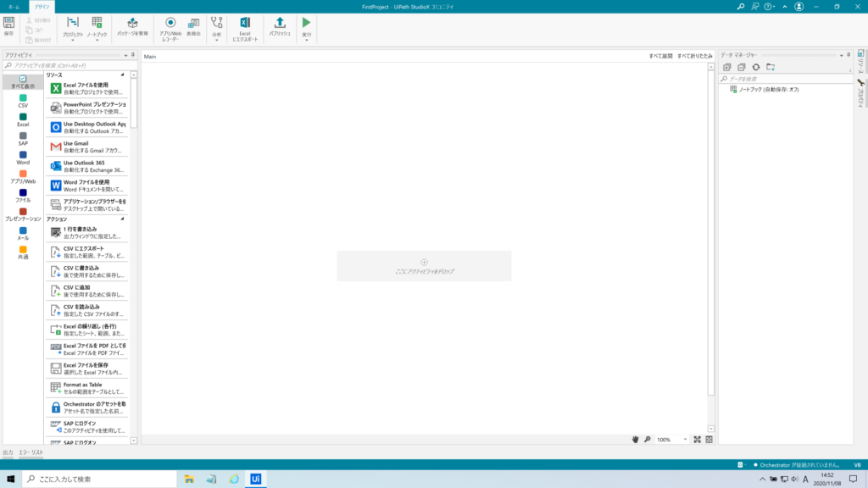Select すべて表示 filter checkbox
The width and height of the screenshot is (868, 488).
pos(23,82)
